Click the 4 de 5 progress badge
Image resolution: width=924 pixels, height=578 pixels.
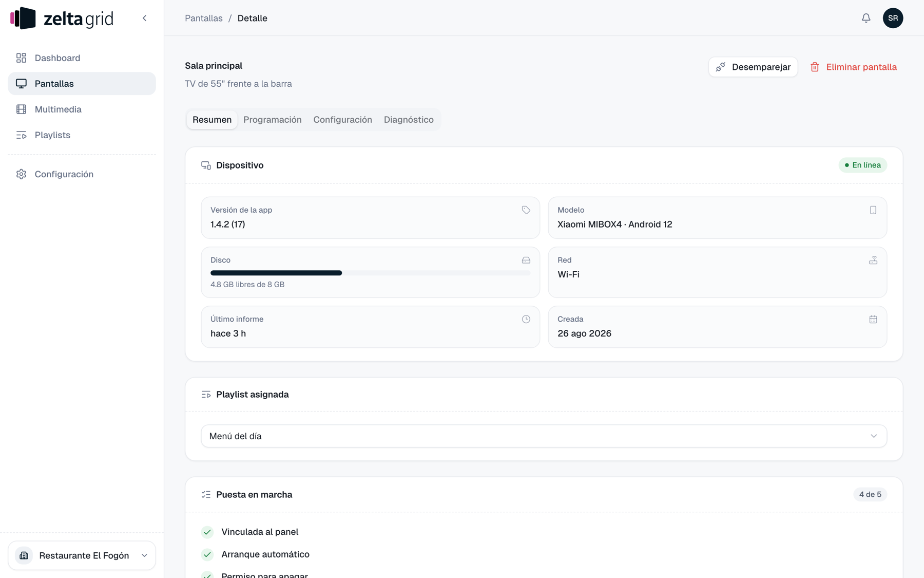pyautogui.click(x=870, y=495)
